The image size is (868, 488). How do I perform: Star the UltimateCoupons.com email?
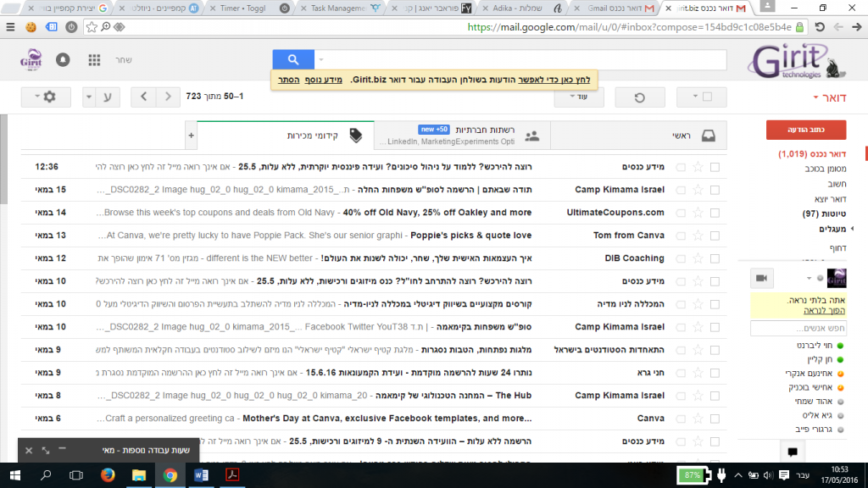[x=698, y=213]
